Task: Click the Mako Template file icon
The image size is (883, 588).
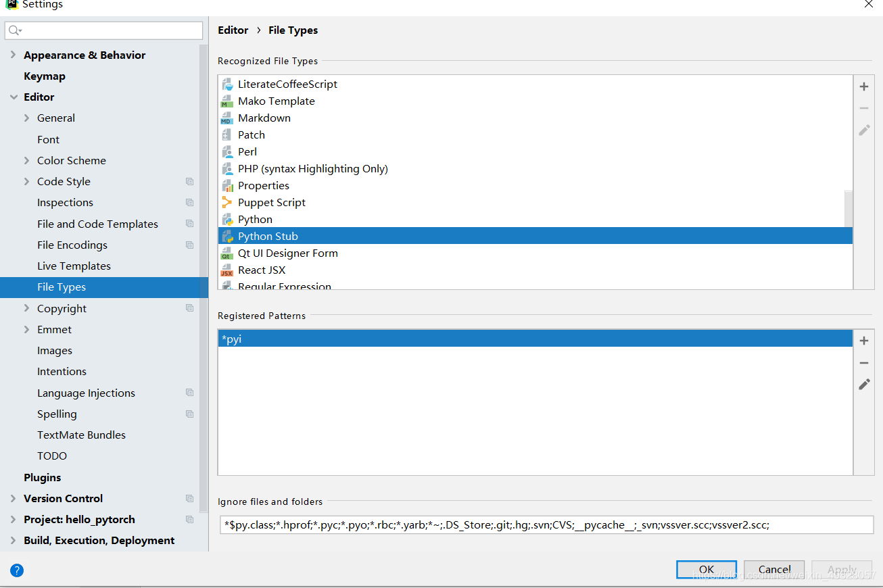Action: 227,101
